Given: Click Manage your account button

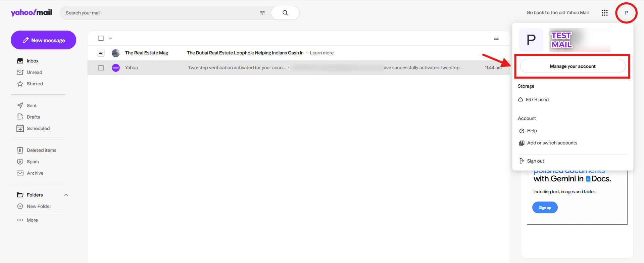Looking at the screenshot, I should 572,66.
